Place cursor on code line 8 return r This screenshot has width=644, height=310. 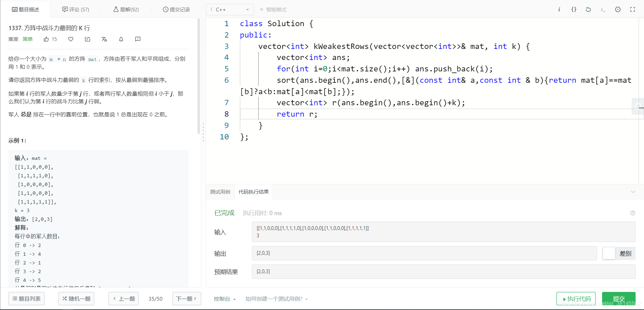[297, 114]
